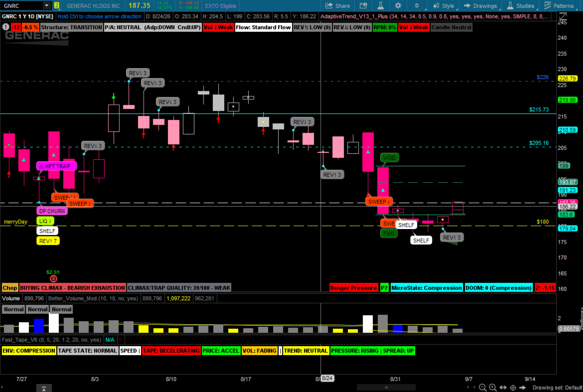The image size is (583, 392).
Task: Click the horizontal chart scrollbar thumb
Action: [386, 387]
